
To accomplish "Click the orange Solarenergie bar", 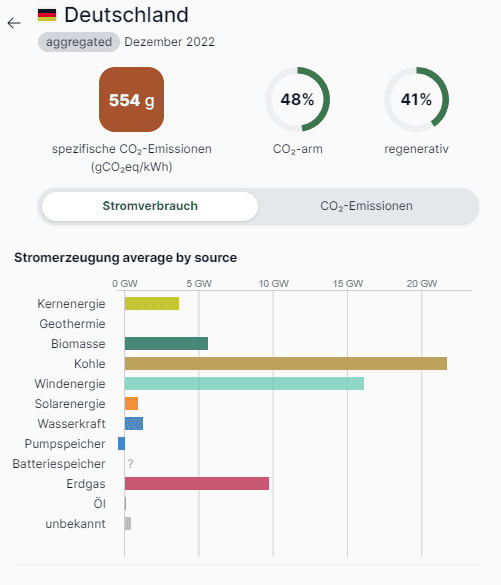I will click(131, 404).
